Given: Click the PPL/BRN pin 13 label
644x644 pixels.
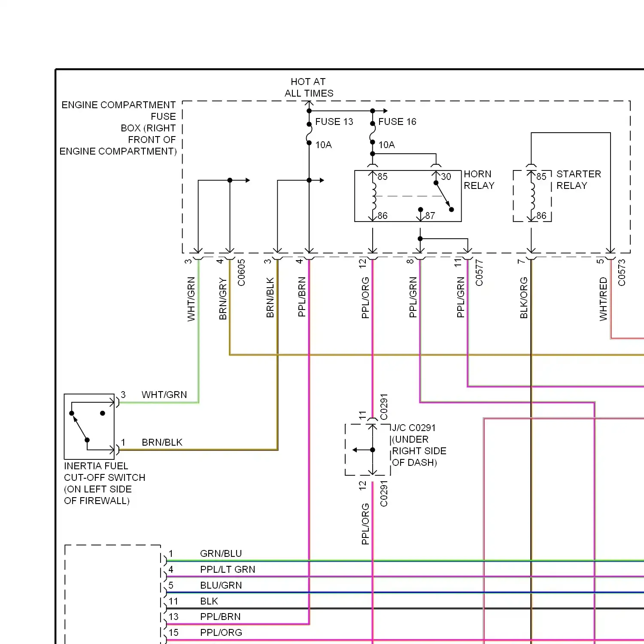Looking at the screenshot, I should [x=220, y=617].
